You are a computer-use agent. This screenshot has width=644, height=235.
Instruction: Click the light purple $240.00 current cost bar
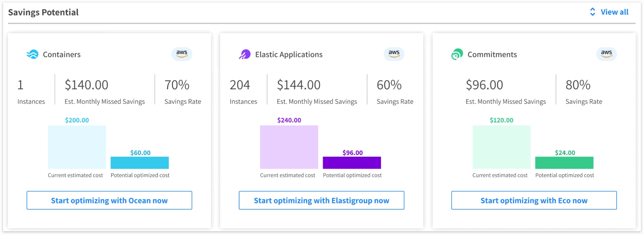(x=289, y=147)
